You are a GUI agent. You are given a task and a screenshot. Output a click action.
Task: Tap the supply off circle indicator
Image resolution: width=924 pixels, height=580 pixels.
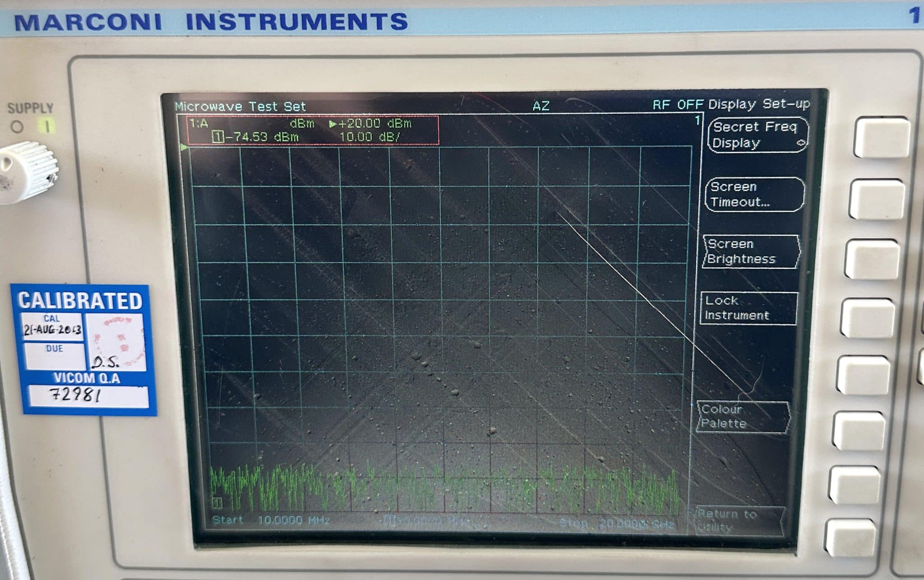tap(17, 127)
